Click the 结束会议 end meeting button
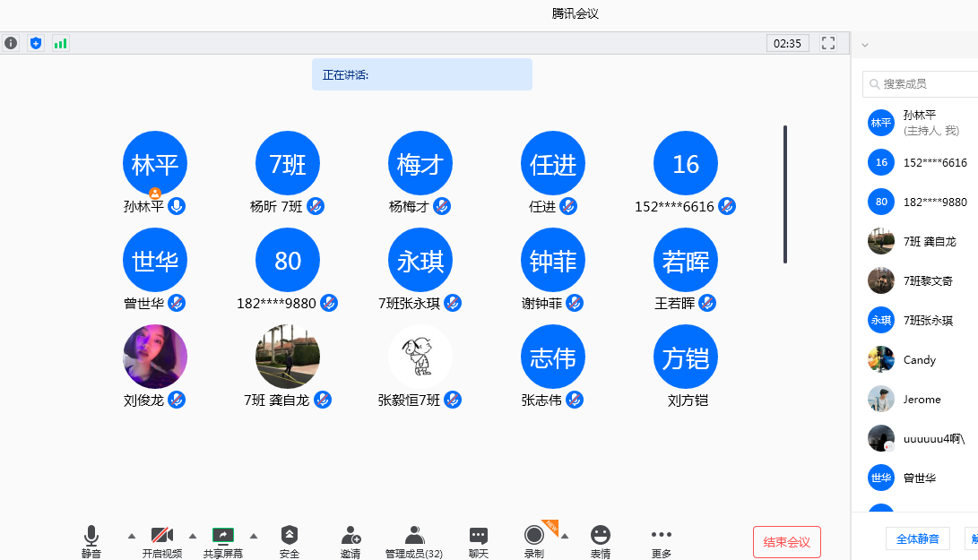 click(x=786, y=542)
